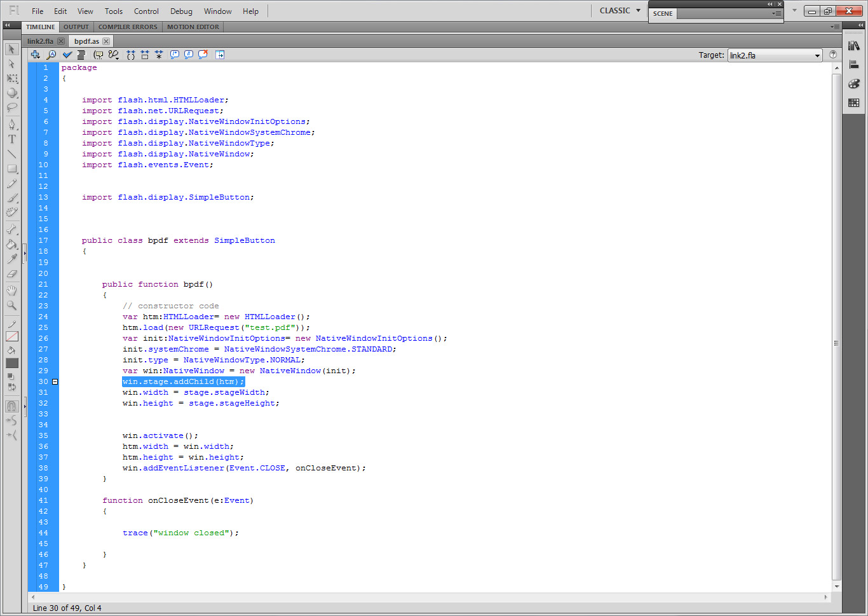Click the Apply Block Comment icon

[x=175, y=55]
